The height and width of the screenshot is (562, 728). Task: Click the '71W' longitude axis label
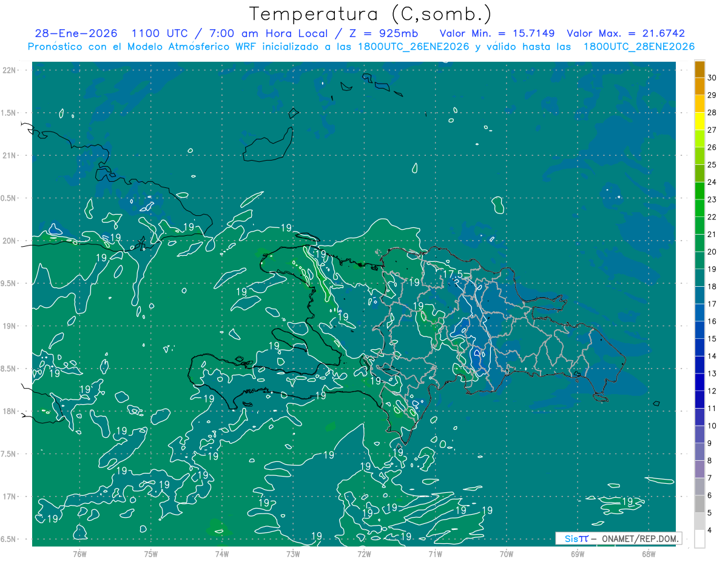(435, 553)
